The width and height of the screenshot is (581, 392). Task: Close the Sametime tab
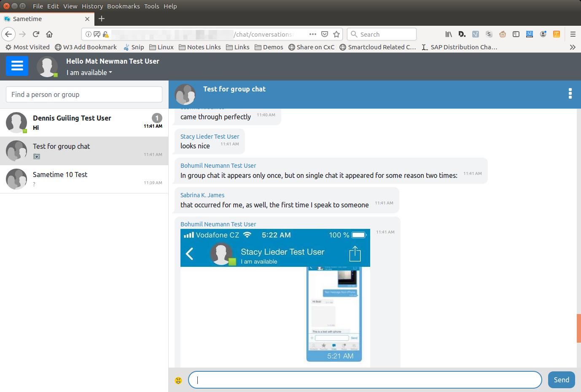(x=87, y=19)
